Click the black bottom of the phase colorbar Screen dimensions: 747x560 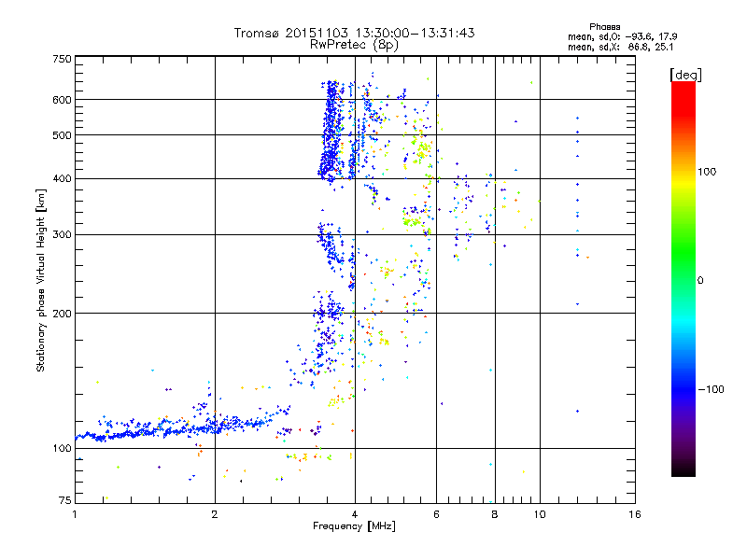pos(684,471)
